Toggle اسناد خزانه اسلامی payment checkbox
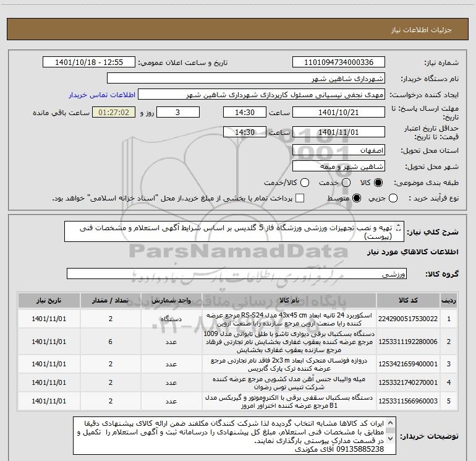The height and width of the screenshot is (461, 476). [x=300, y=199]
